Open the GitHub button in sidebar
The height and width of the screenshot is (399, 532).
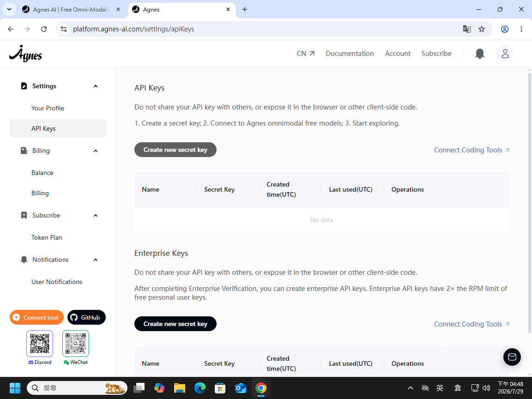tap(86, 317)
